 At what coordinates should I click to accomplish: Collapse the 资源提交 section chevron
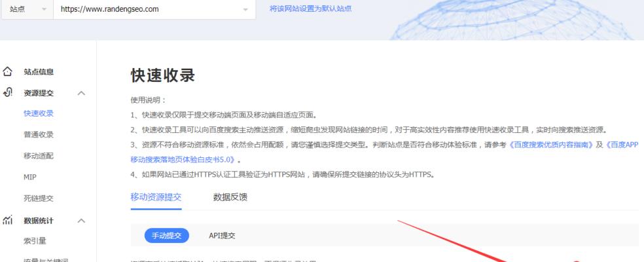81,94
